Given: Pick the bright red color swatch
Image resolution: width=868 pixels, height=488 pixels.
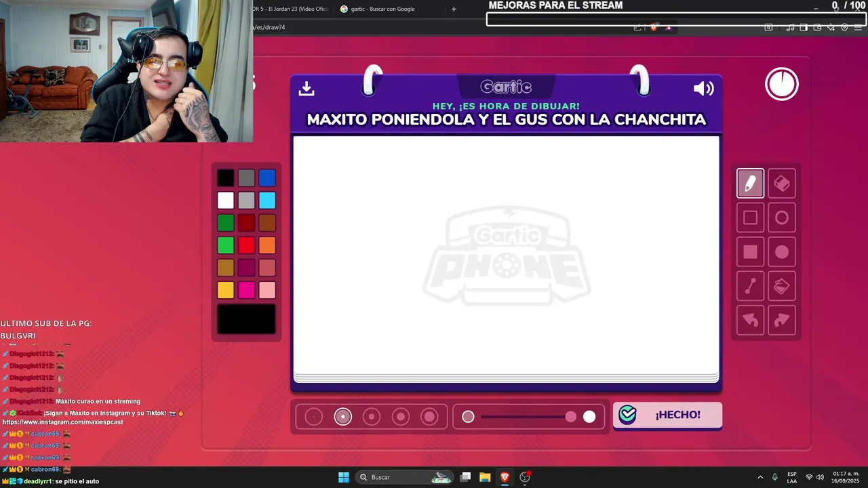Looking at the screenshot, I should click(246, 245).
